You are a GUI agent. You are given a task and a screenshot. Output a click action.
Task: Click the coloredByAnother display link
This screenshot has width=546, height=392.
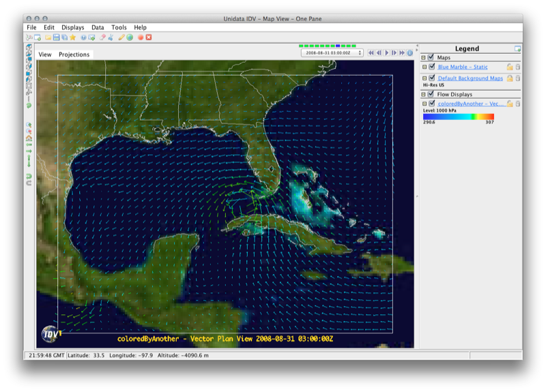[470, 104]
